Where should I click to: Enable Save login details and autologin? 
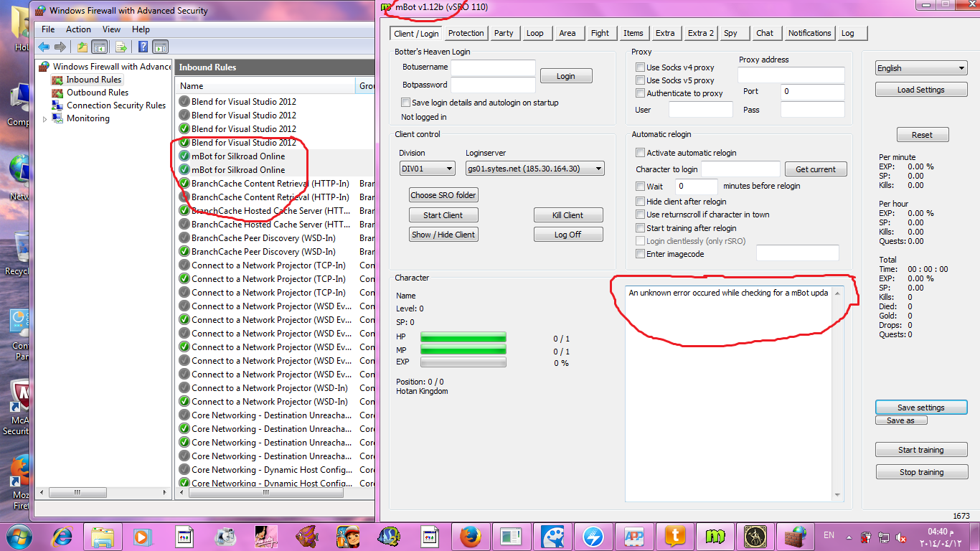tap(406, 103)
